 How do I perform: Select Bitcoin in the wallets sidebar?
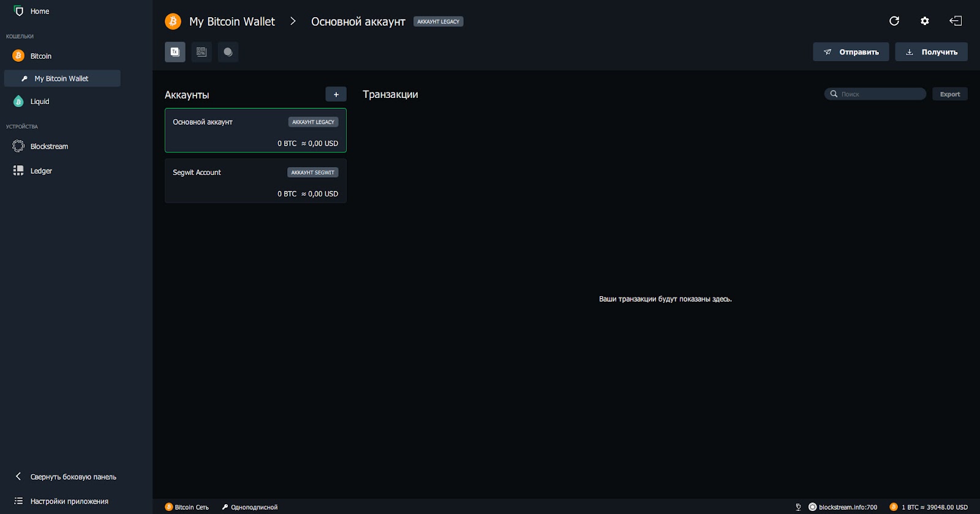[x=40, y=56]
